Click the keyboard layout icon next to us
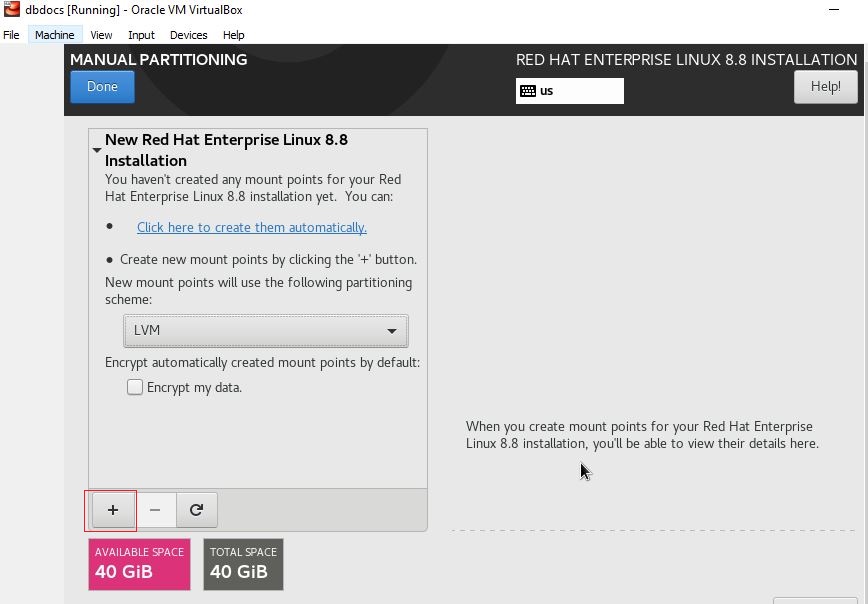The image size is (868, 604). (x=528, y=91)
